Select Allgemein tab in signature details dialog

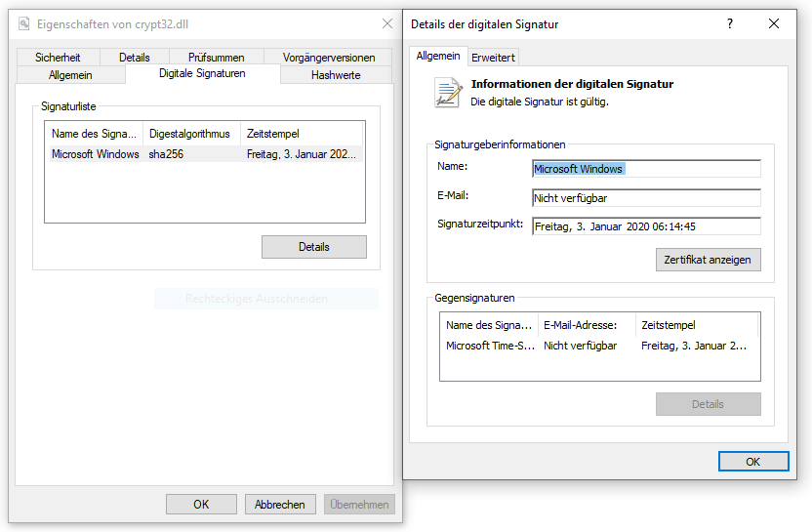pyautogui.click(x=438, y=56)
